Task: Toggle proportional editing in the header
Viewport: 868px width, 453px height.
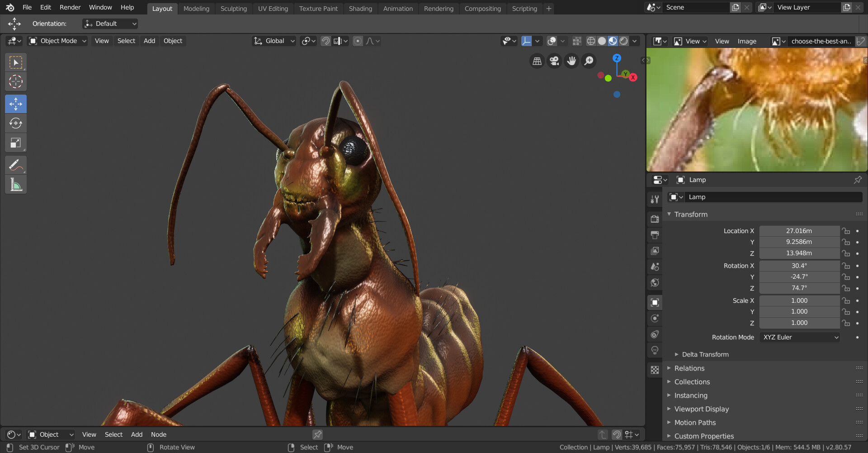Action: pos(358,41)
